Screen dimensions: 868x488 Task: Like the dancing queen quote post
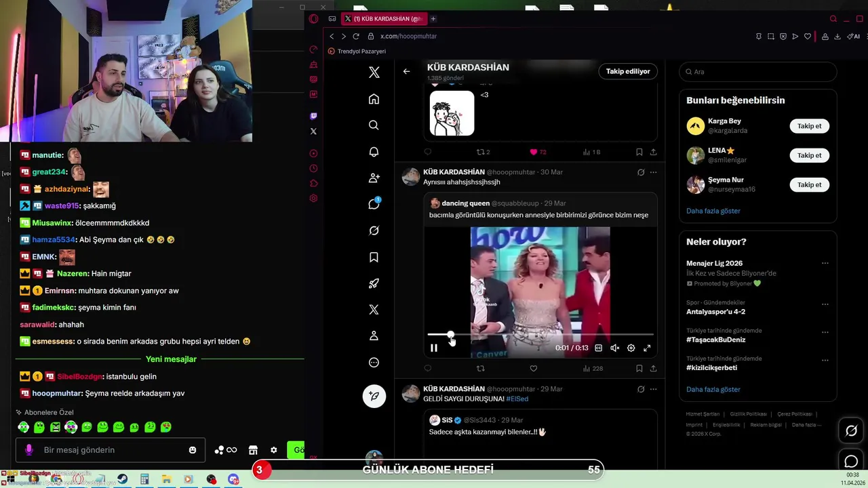click(534, 369)
